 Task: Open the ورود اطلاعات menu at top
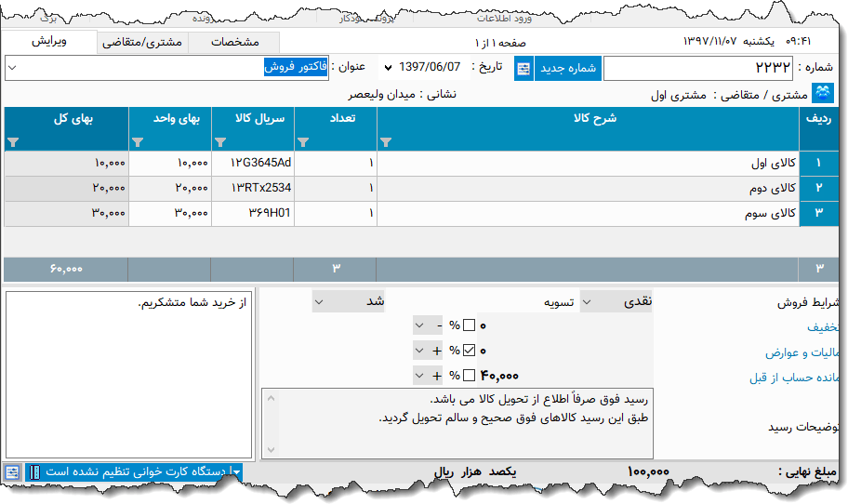click(504, 19)
